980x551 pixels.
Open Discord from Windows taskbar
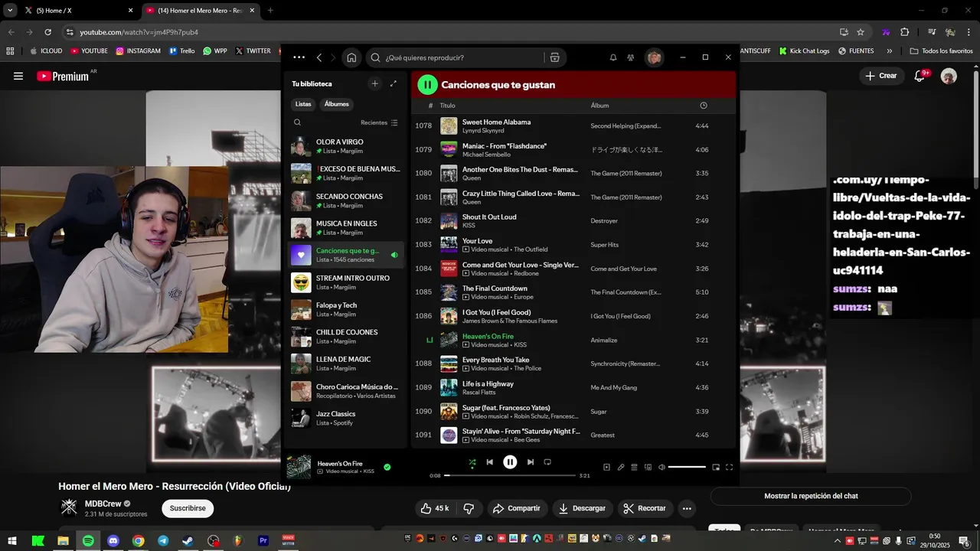pos(113,540)
